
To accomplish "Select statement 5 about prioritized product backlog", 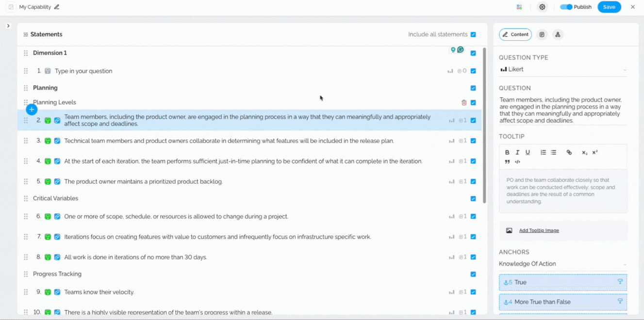I will (143, 182).
